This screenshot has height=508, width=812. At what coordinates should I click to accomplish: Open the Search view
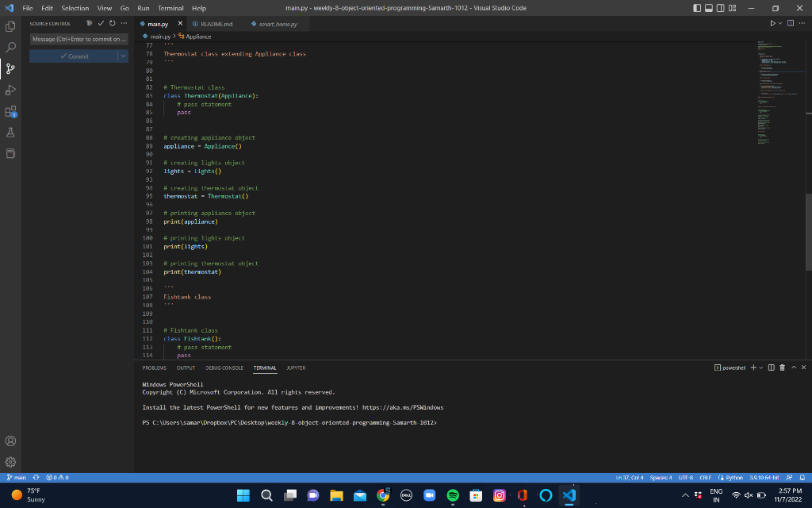tap(10, 47)
